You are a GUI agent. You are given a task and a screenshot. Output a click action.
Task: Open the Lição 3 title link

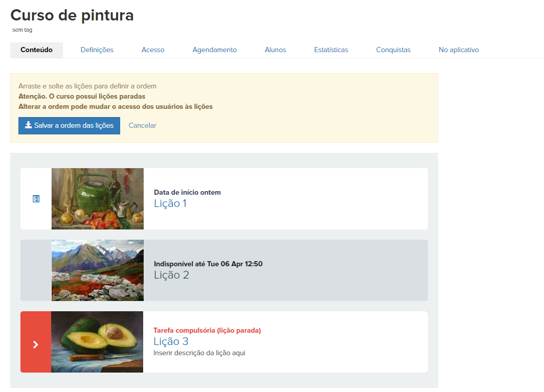[x=171, y=341]
